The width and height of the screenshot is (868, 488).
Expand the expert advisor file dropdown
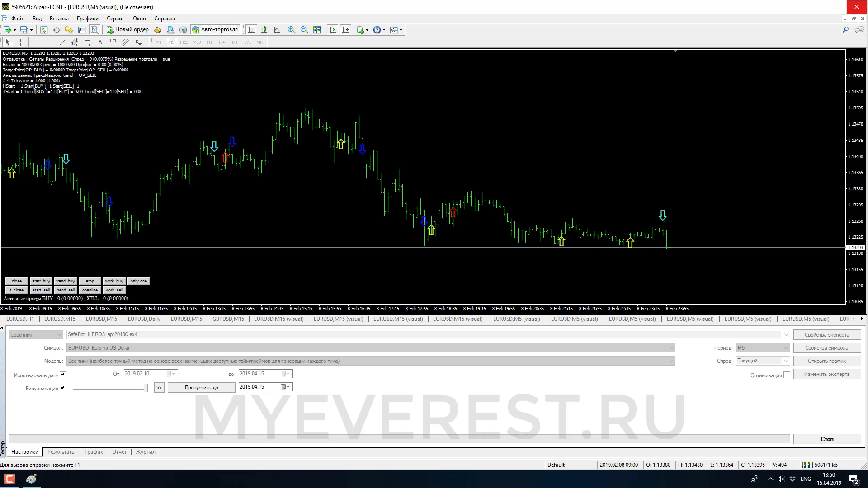(x=786, y=335)
